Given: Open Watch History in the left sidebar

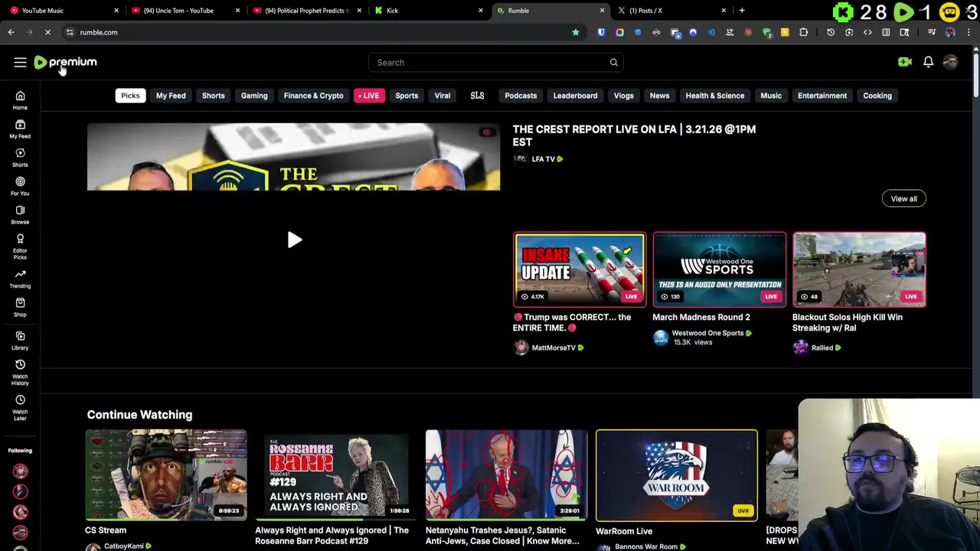Looking at the screenshot, I should (20, 373).
